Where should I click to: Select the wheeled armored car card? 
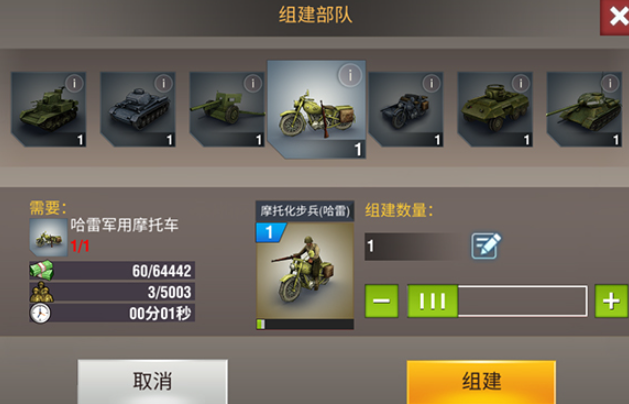[x=495, y=110]
